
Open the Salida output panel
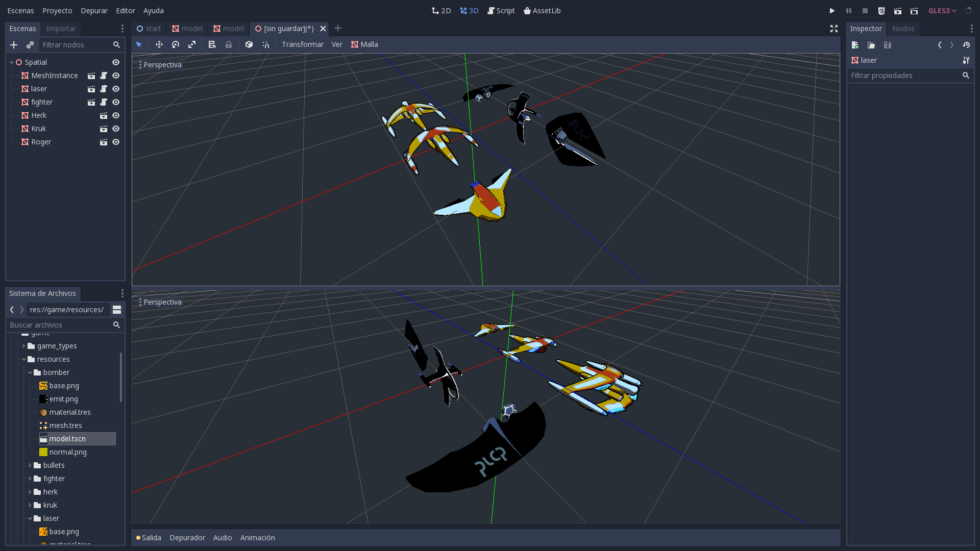pos(149,538)
